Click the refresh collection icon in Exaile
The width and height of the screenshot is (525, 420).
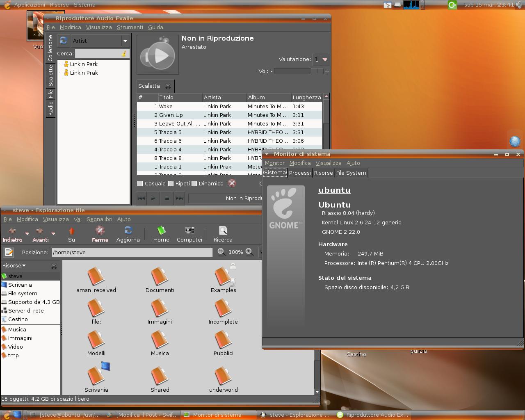pos(64,41)
